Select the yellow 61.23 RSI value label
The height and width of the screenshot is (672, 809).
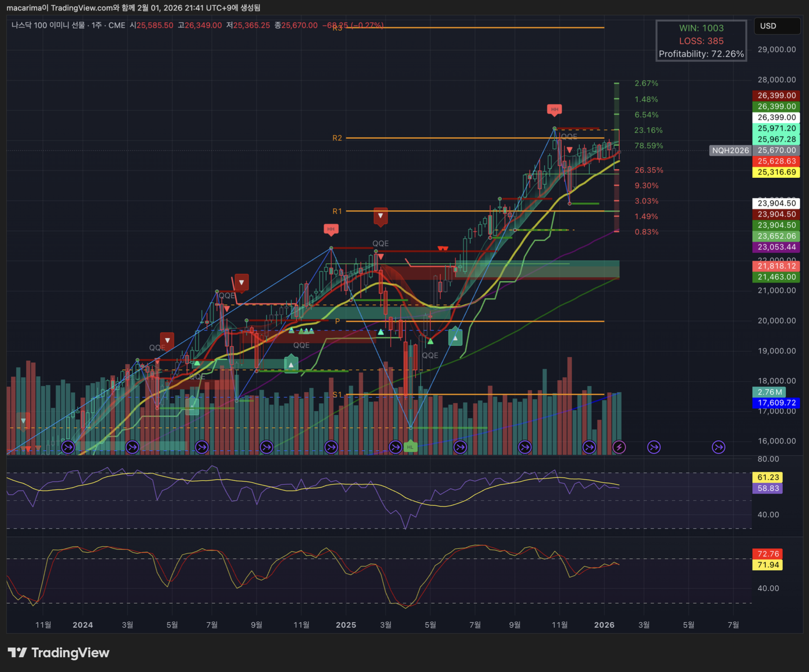(x=768, y=477)
